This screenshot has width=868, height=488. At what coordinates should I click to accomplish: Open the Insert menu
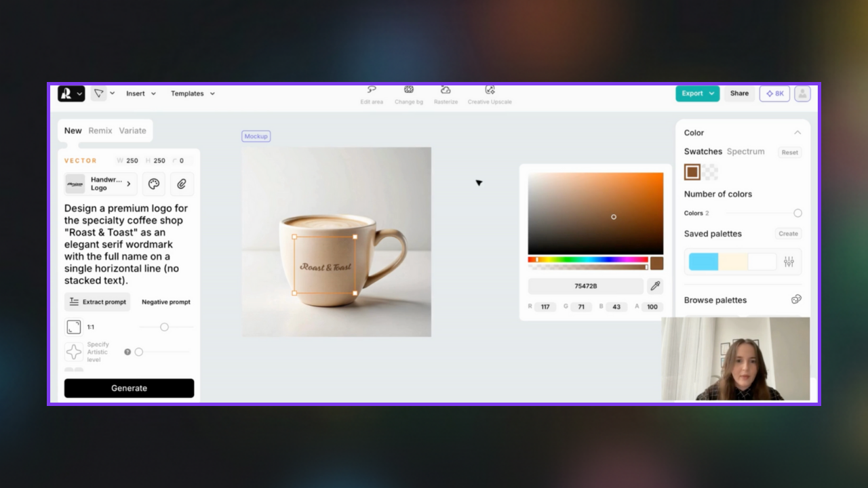click(x=141, y=94)
